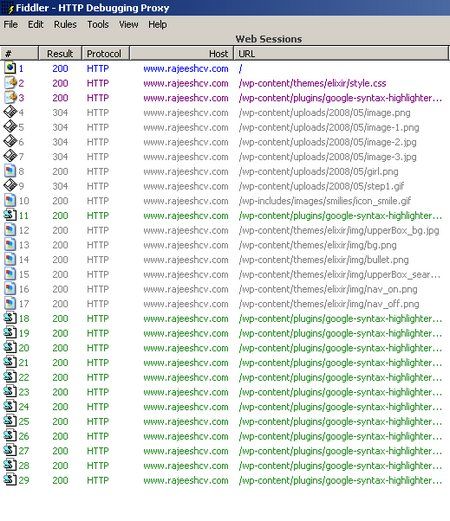The height and width of the screenshot is (521, 450).
Task: Sort sessions by Result column header
Action: click(60, 53)
